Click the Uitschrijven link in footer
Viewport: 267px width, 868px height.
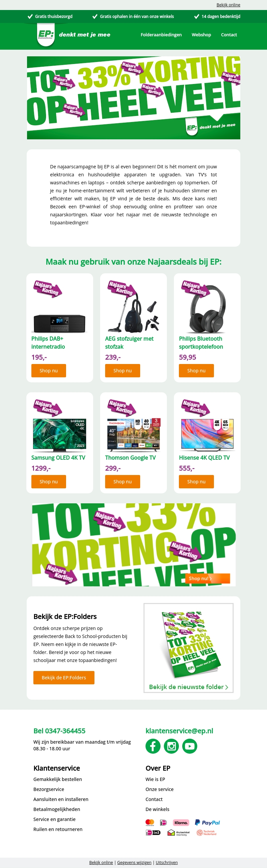[167, 862]
